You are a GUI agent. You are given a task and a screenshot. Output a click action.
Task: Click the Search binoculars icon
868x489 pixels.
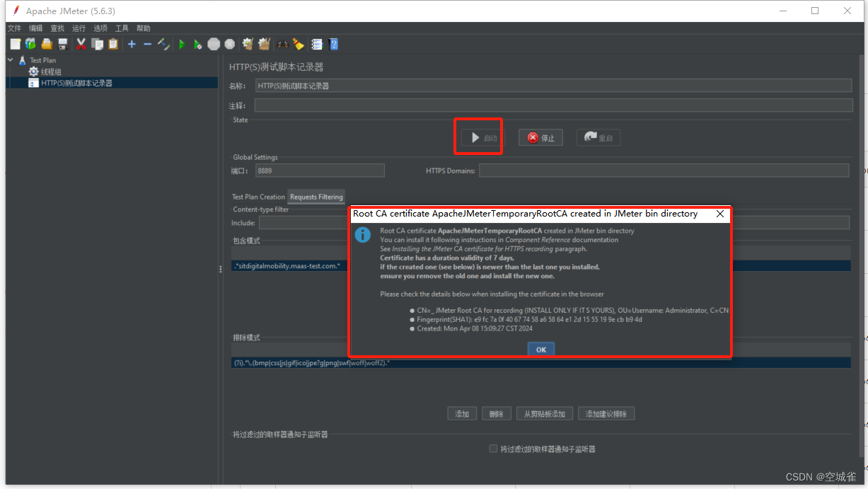[x=282, y=44]
